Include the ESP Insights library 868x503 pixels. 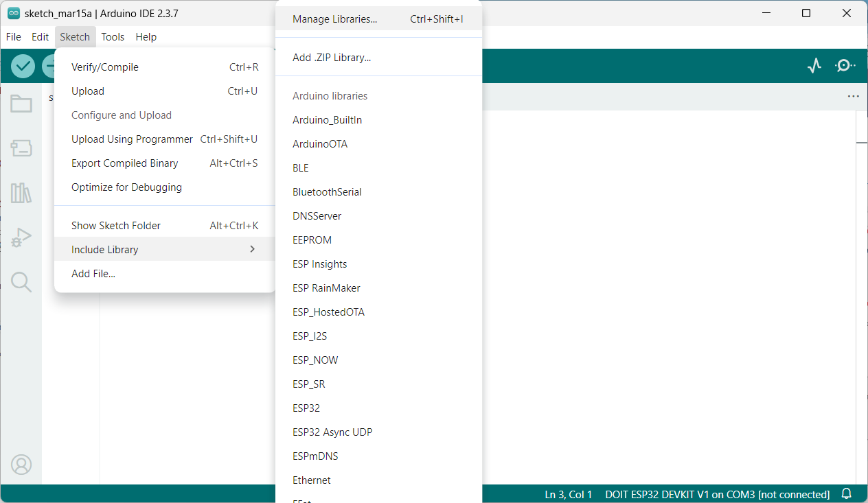coord(378,264)
